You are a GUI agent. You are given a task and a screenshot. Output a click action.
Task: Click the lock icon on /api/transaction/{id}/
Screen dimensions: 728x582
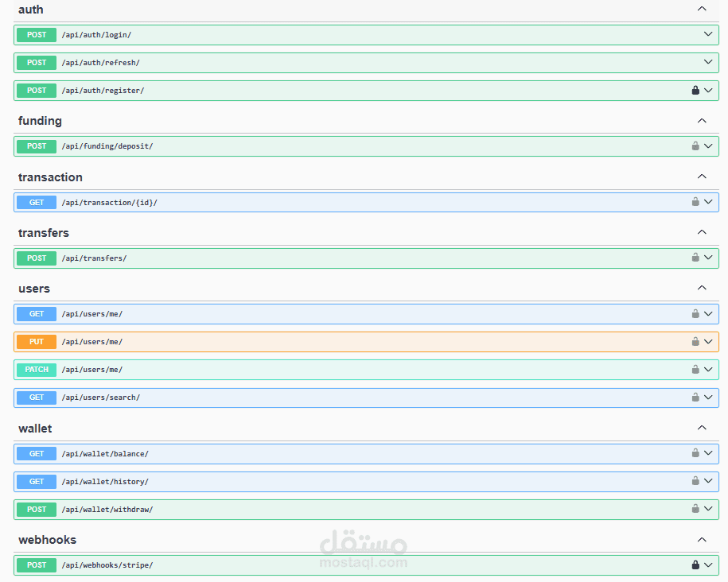coord(695,201)
